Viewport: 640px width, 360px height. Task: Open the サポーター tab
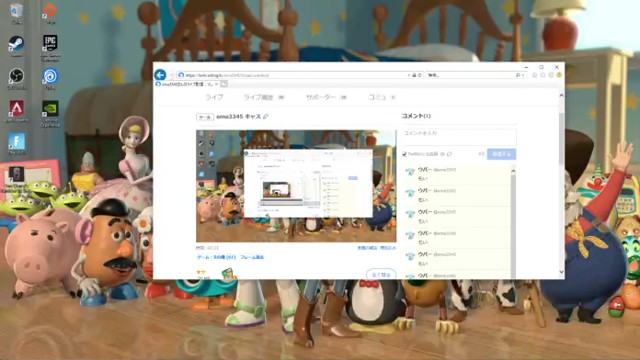(x=326, y=97)
